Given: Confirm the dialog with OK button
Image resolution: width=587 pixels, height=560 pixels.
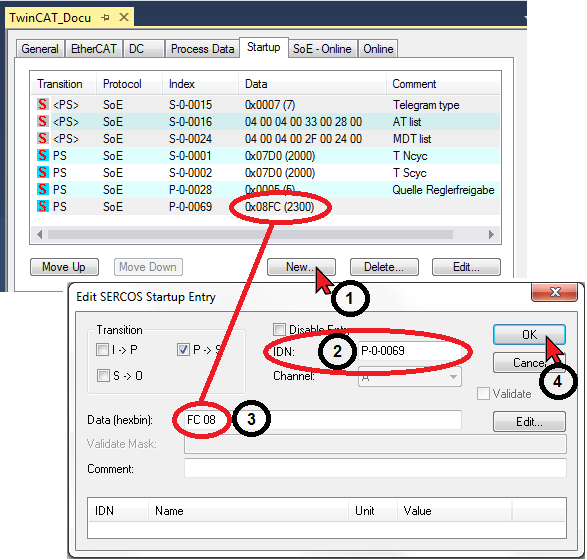Looking at the screenshot, I should tap(529, 335).
